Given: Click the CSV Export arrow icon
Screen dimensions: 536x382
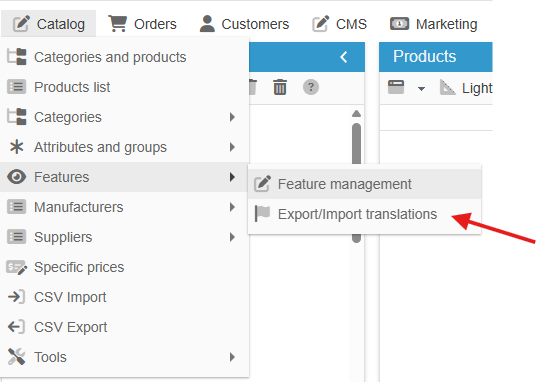Looking at the screenshot, I should point(16,327).
